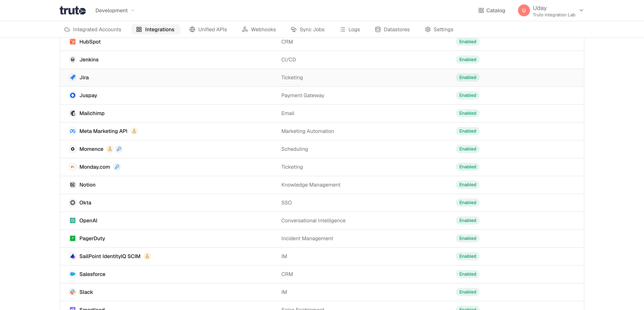Click the Enabled badge for Juspay
This screenshot has height=310, width=644.
tap(468, 95)
